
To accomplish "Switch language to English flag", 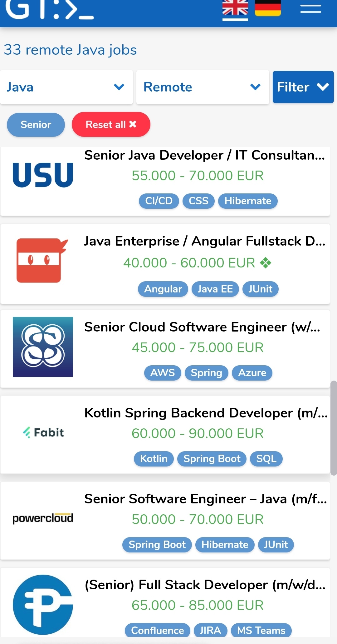I will pos(235,8).
